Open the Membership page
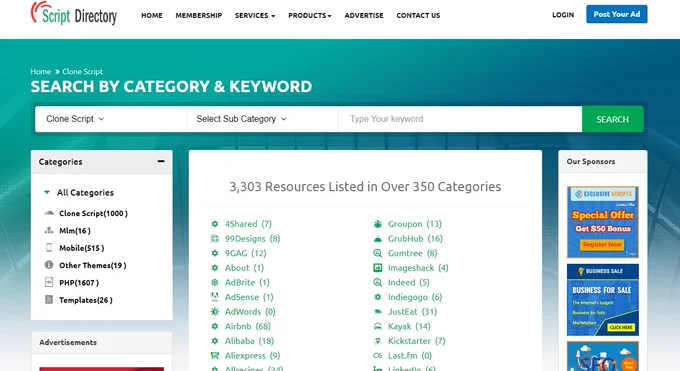 tap(199, 15)
